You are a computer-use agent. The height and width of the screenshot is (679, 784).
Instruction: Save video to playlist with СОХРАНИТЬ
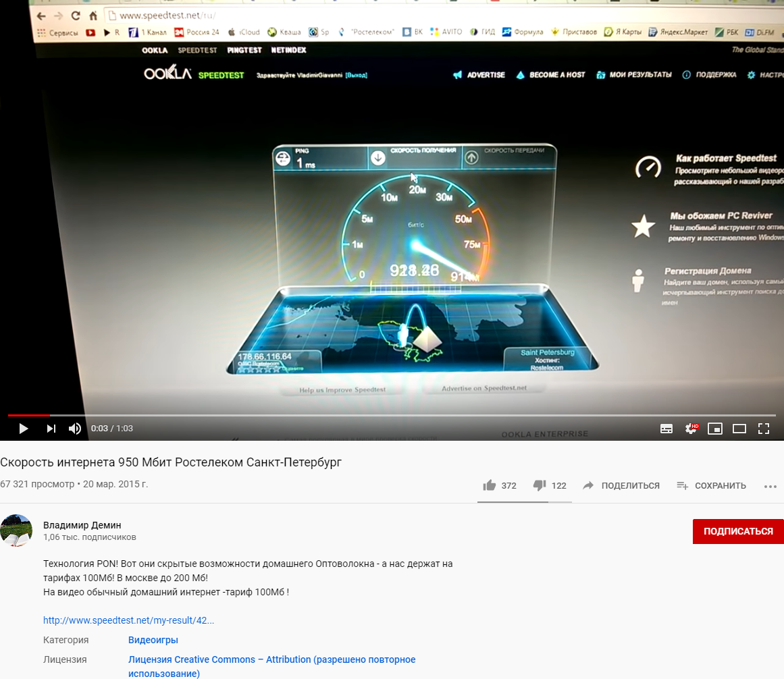coord(712,485)
